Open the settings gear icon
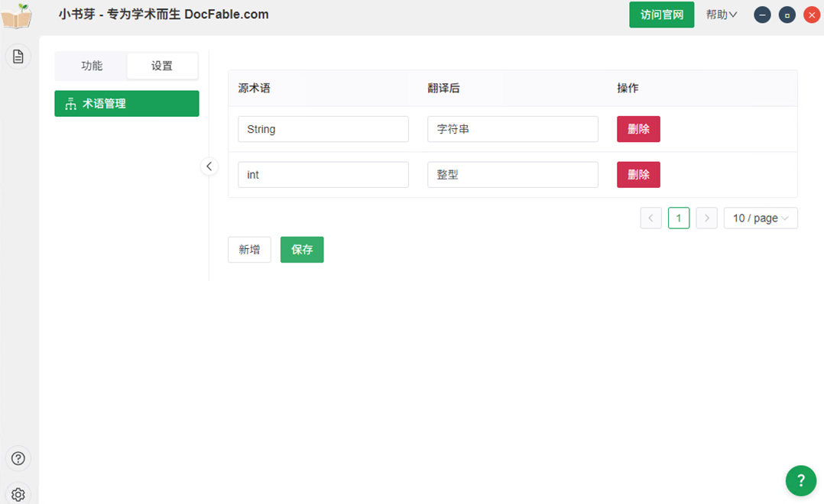The image size is (824, 504). pos(18,494)
